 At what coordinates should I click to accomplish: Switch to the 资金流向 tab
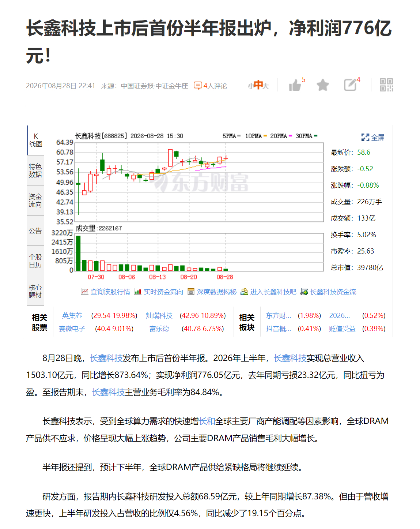point(35,200)
